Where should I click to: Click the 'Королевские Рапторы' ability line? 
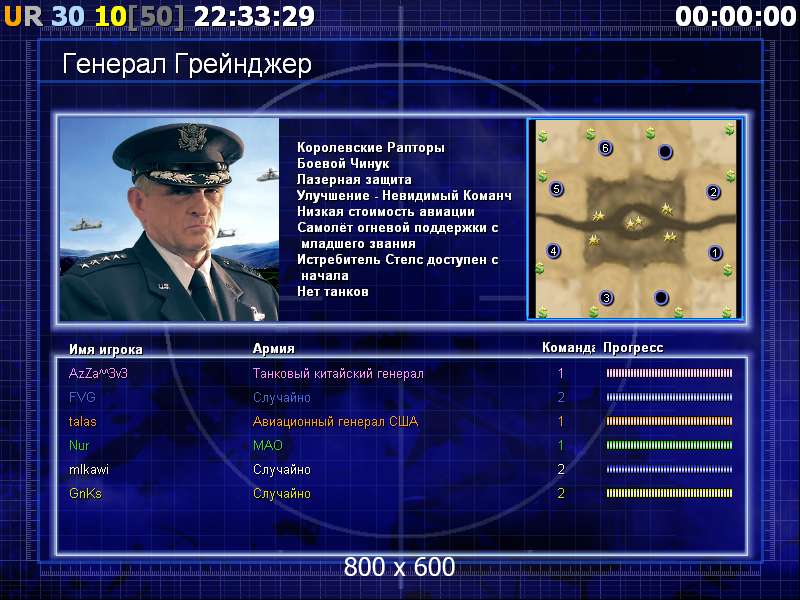[371, 147]
